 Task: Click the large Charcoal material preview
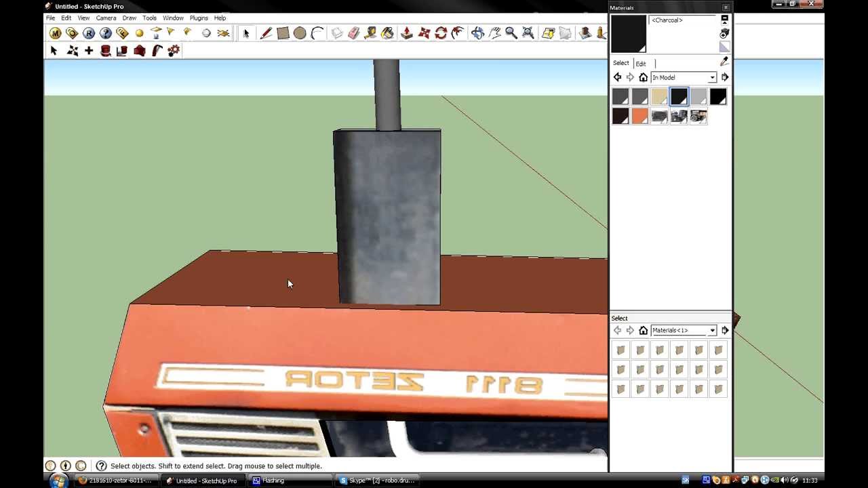pos(629,34)
